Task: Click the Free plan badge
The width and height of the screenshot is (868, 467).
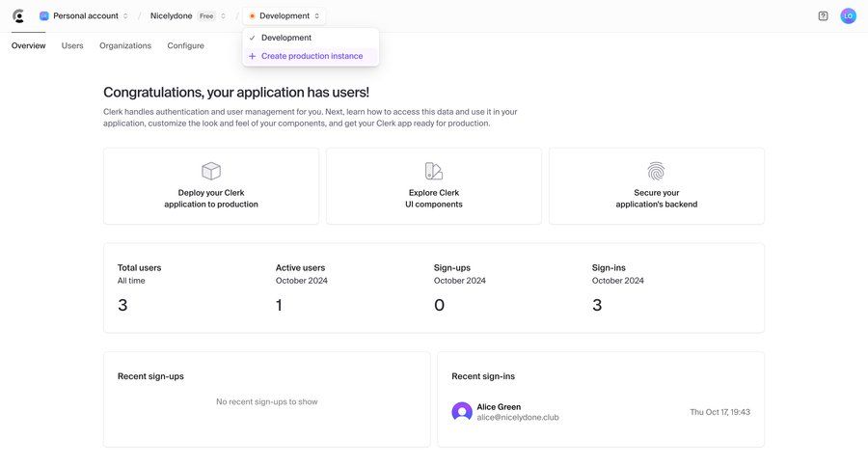Action: click(206, 16)
